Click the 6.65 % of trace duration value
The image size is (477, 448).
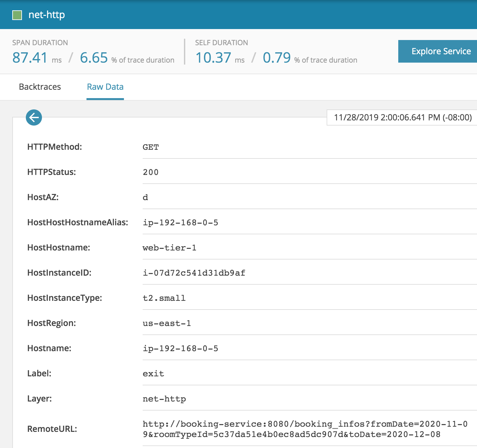pyautogui.click(x=94, y=58)
